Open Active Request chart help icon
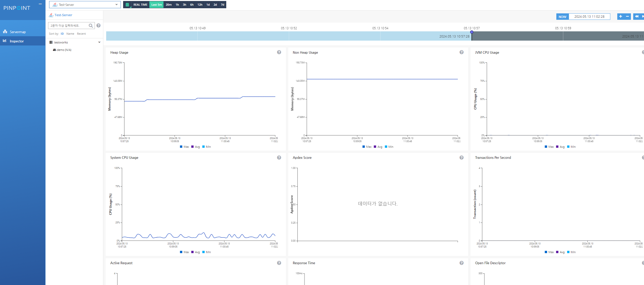The image size is (644, 285). [x=279, y=263]
